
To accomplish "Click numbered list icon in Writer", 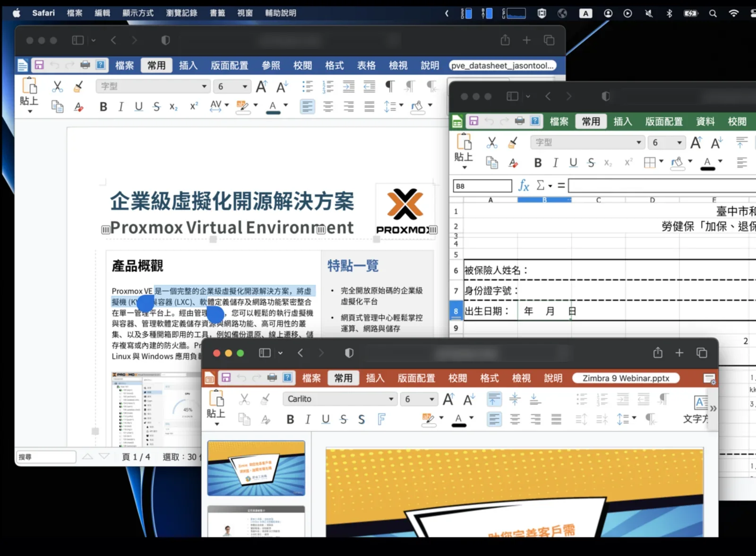I will pos(328,86).
